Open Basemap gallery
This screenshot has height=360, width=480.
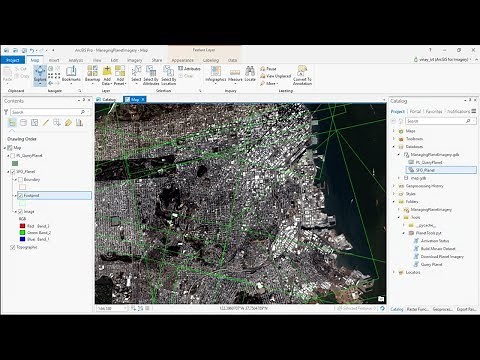coord(92,75)
